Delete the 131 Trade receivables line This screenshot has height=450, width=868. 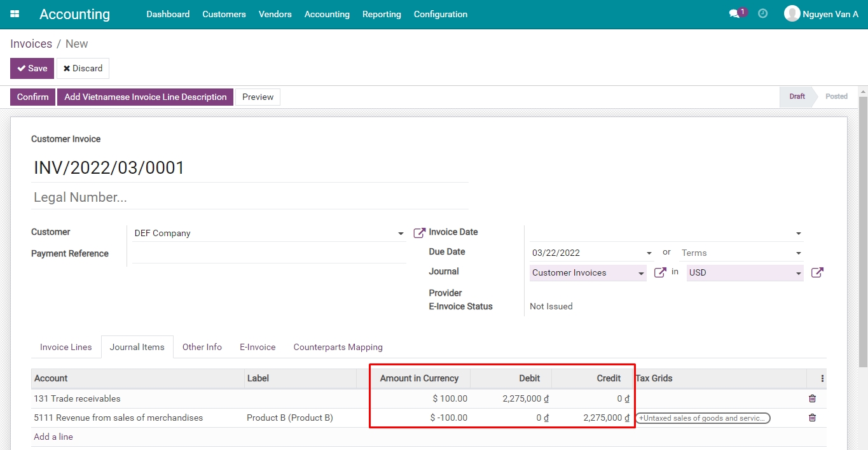pyautogui.click(x=812, y=398)
